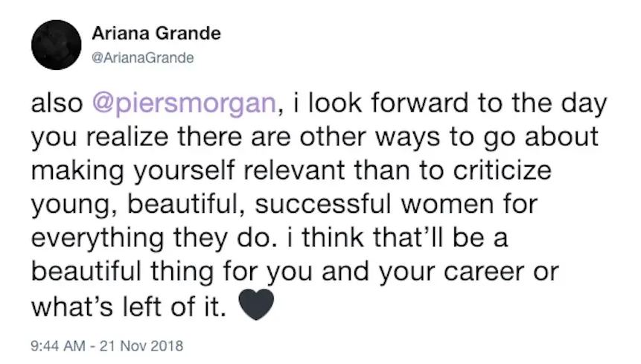Select the word "successful" in the tweet

tap(323, 204)
